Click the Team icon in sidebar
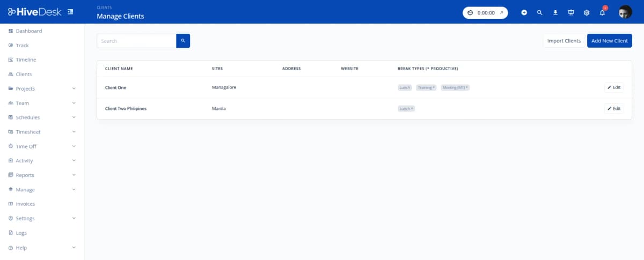 pyautogui.click(x=11, y=103)
